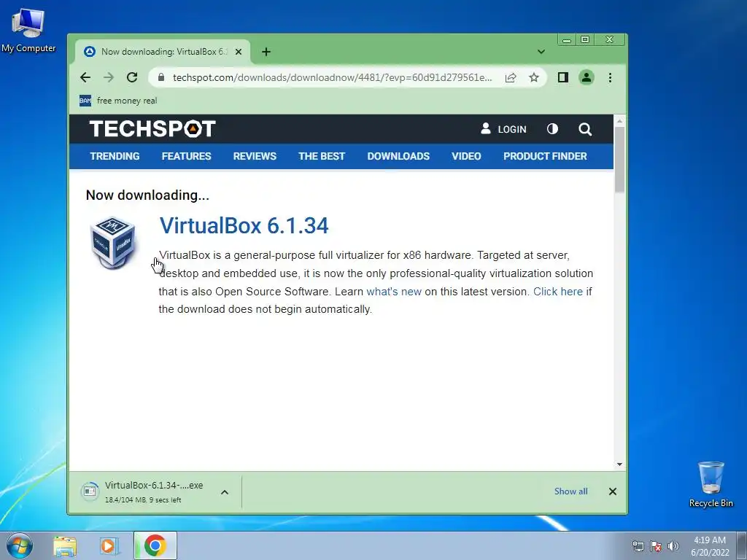
Task: Open THE BEST menu
Action: click(322, 156)
